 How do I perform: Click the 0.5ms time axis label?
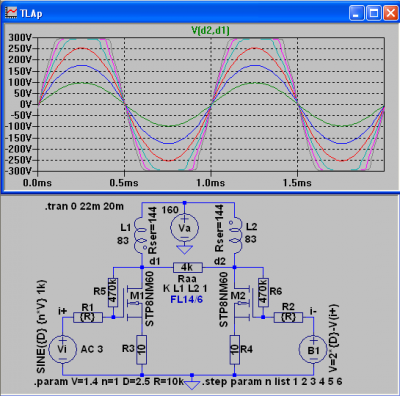click(x=124, y=183)
